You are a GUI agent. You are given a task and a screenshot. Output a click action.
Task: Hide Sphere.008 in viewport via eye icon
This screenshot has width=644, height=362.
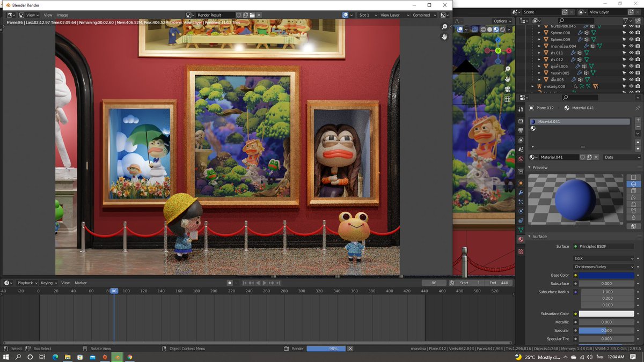[631, 33]
